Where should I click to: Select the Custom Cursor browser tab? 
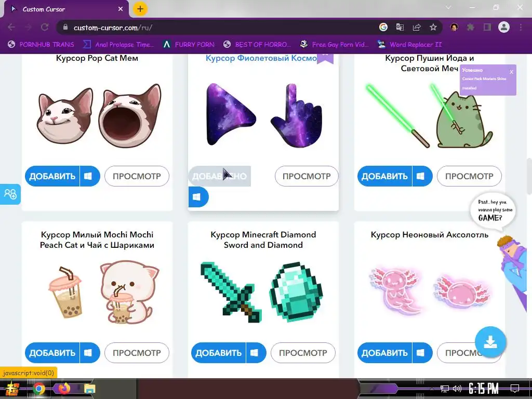pyautogui.click(x=66, y=9)
